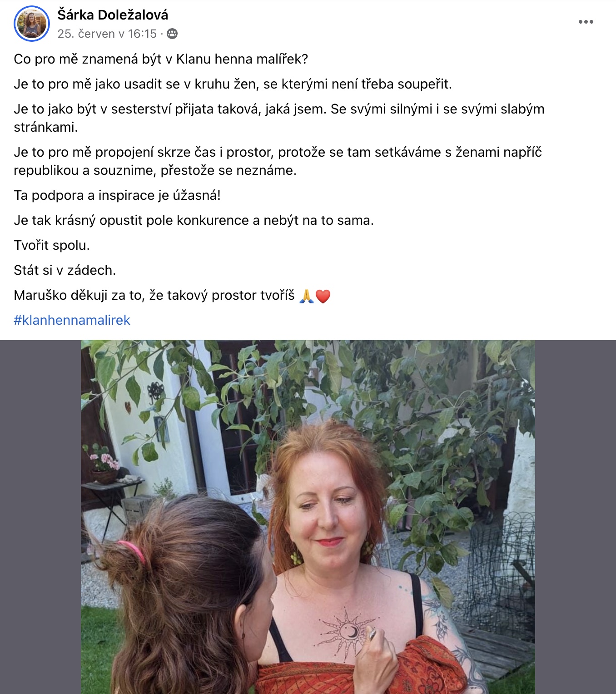This screenshot has width=616, height=694.
Task: Click the pink hair tie in photo
Action: click(131, 550)
